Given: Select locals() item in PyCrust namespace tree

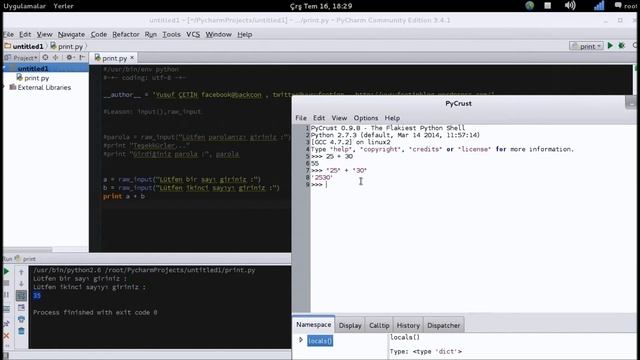Looking at the screenshot, I should coord(320,340).
